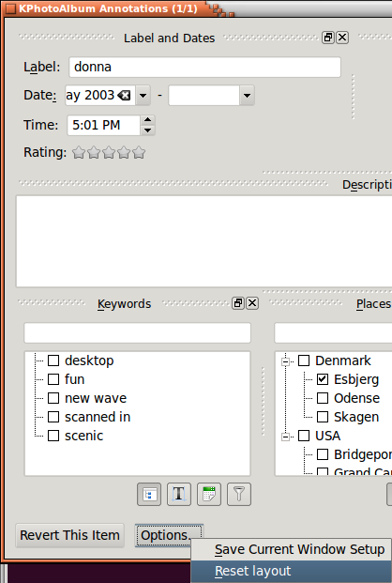Float the Keywords panel

238,303
